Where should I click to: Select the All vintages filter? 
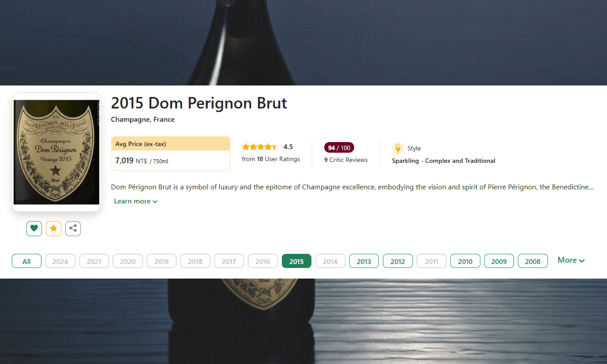[x=26, y=261]
